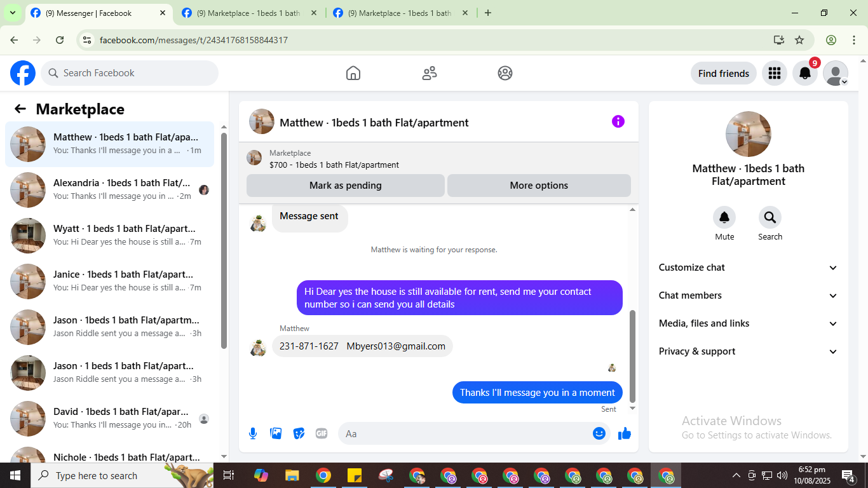Image resolution: width=868 pixels, height=488 pixels.
Task: Open Janice's conversation in the list
Action: click(109, 281)
